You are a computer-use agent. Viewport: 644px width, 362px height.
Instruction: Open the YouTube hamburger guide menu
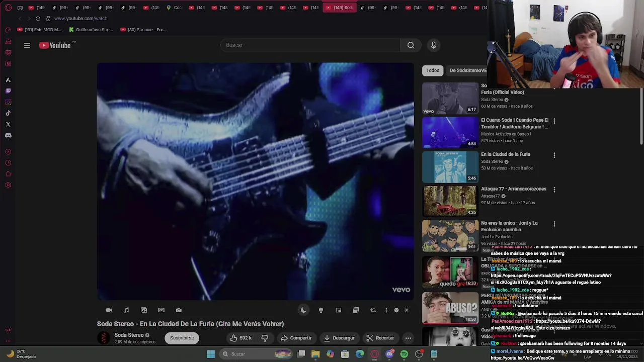(x=27, y=45)
